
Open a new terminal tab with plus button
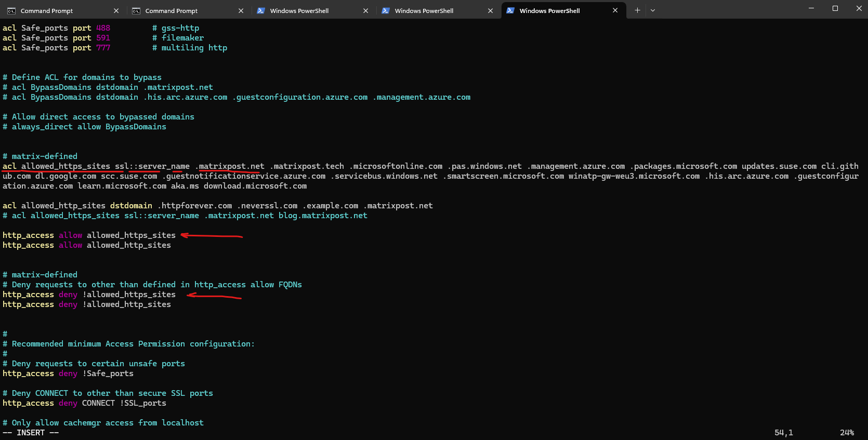[637, 10]
